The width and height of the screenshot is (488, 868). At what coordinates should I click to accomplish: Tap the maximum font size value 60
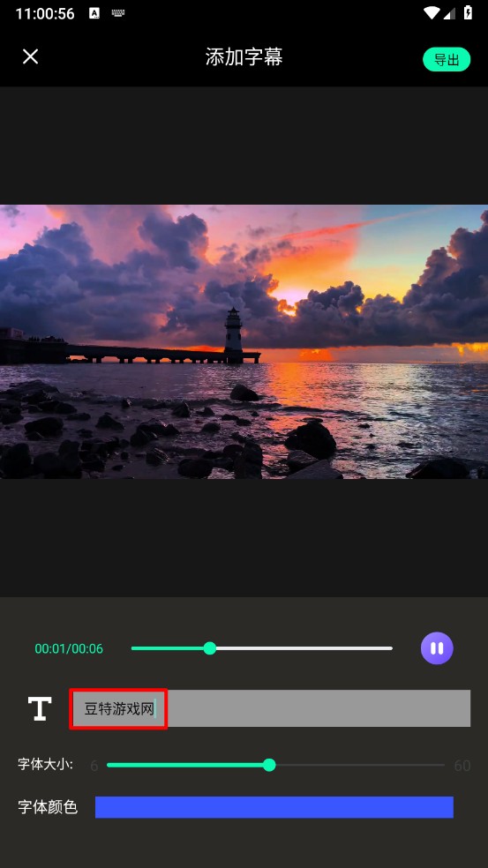[x=462, y=766]
